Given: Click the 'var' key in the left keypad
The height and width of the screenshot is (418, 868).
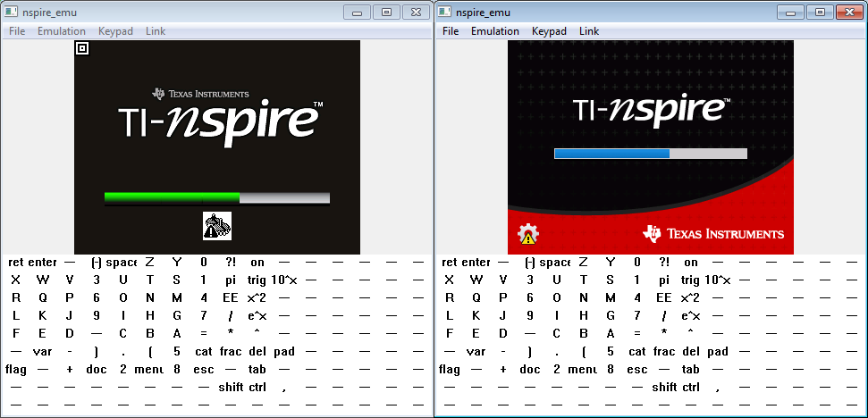Looking at the screenshot, I should 42,352.
